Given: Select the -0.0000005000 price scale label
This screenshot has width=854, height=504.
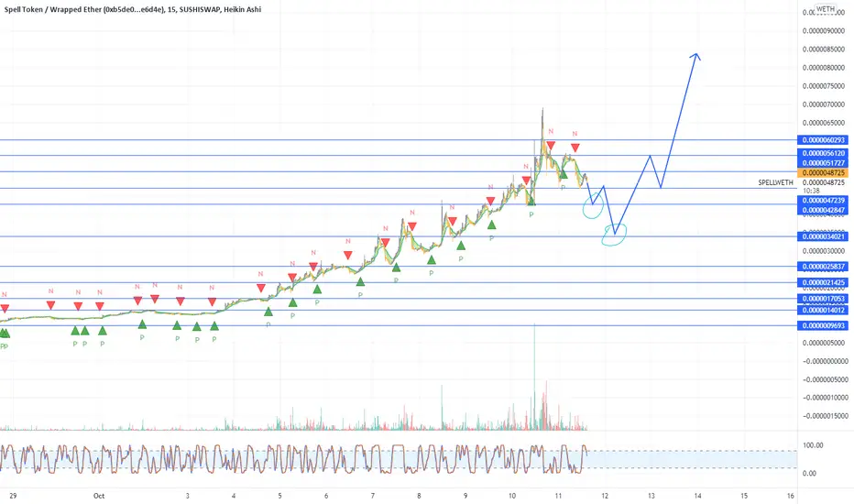Looking at the screenshot, I should [x=824, y=379].
